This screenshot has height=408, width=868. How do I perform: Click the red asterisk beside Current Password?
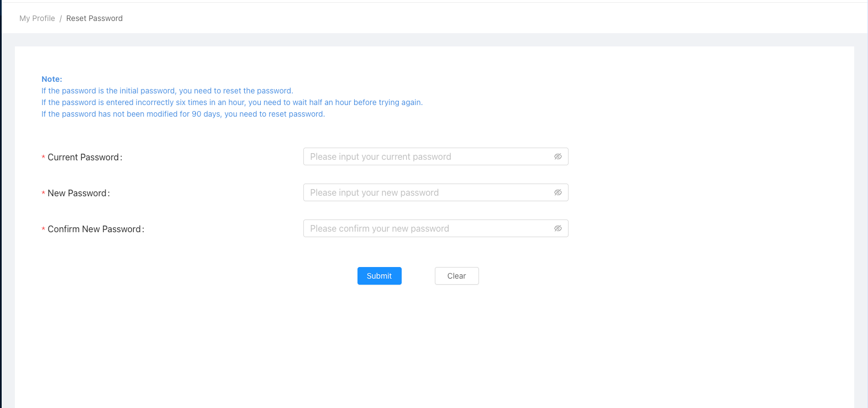43,158
